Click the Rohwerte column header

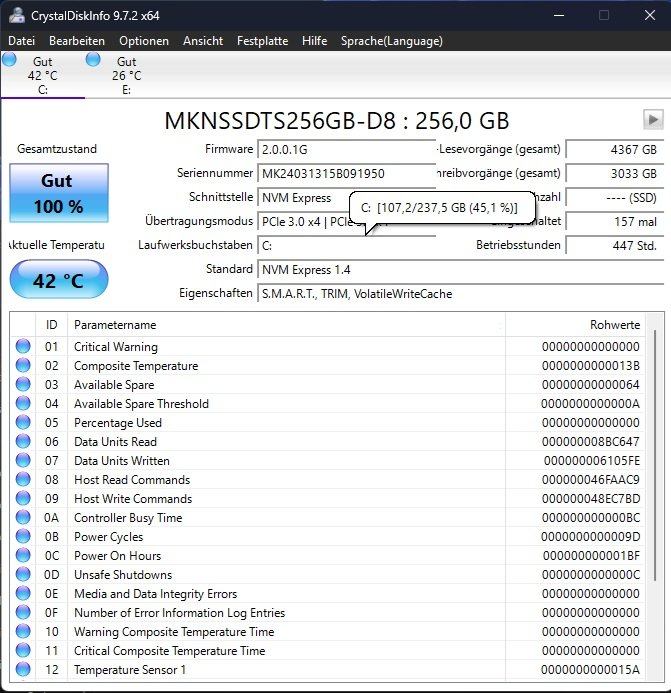(x=575, y=325)
